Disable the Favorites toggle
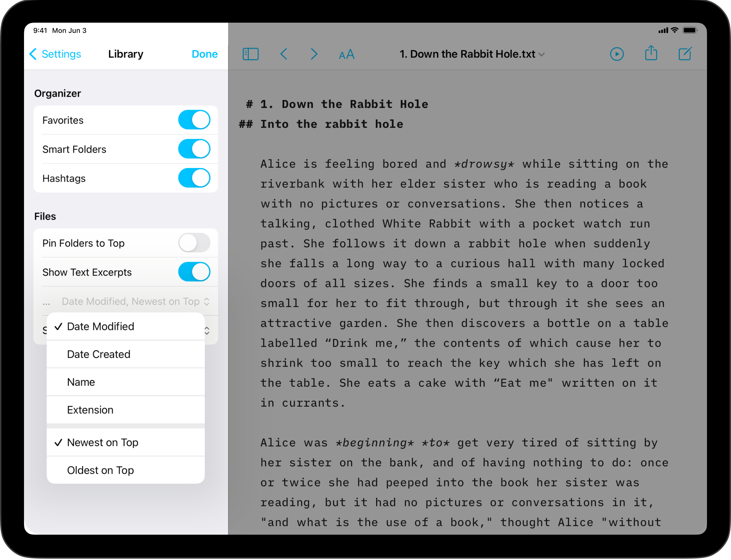 click(x=194, y=120)
